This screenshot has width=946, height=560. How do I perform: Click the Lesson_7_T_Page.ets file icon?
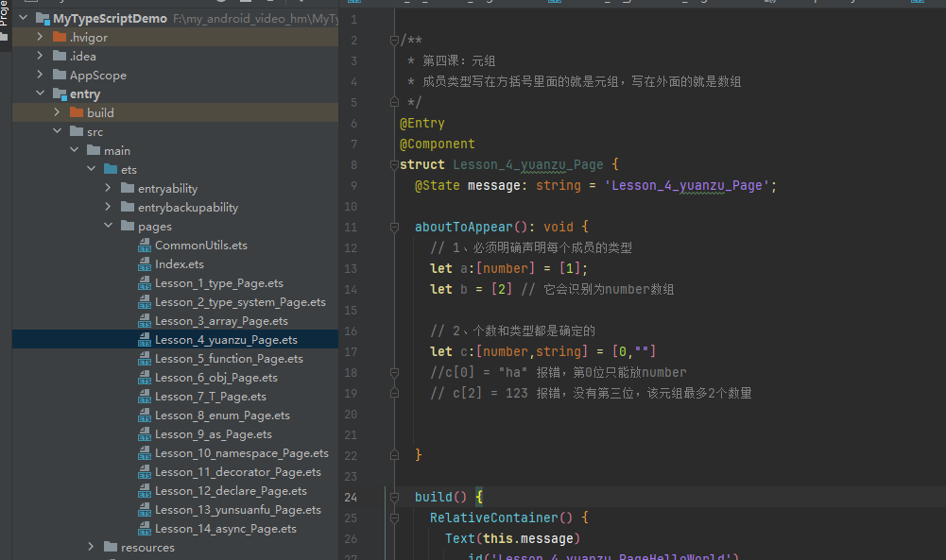[x=145, y=396]
